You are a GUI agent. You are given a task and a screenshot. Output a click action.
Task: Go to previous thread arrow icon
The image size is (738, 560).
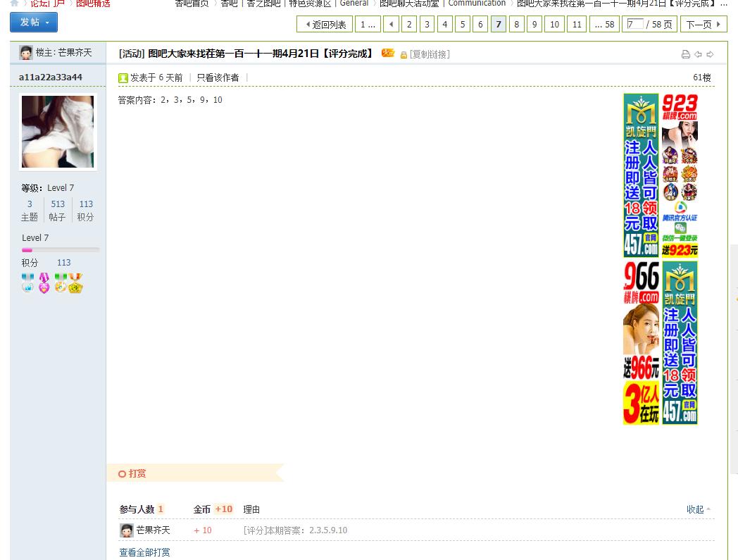coord(698,54)
